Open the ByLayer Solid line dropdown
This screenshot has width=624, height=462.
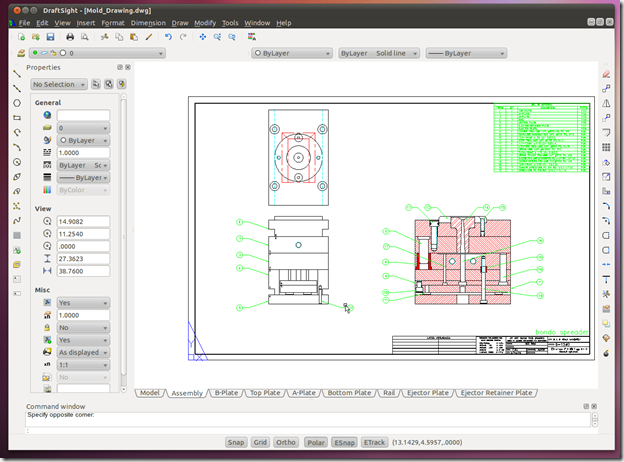click(x=379, y=53)
